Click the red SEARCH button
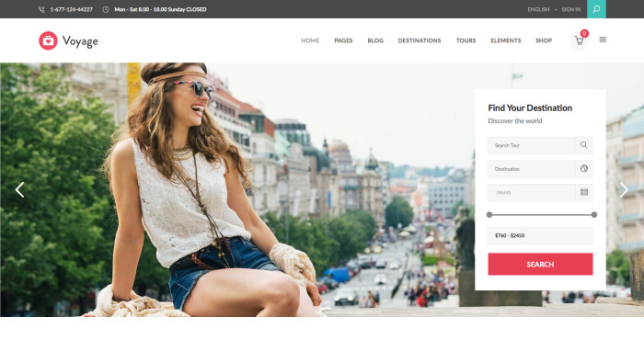 (x=540, y=264)
